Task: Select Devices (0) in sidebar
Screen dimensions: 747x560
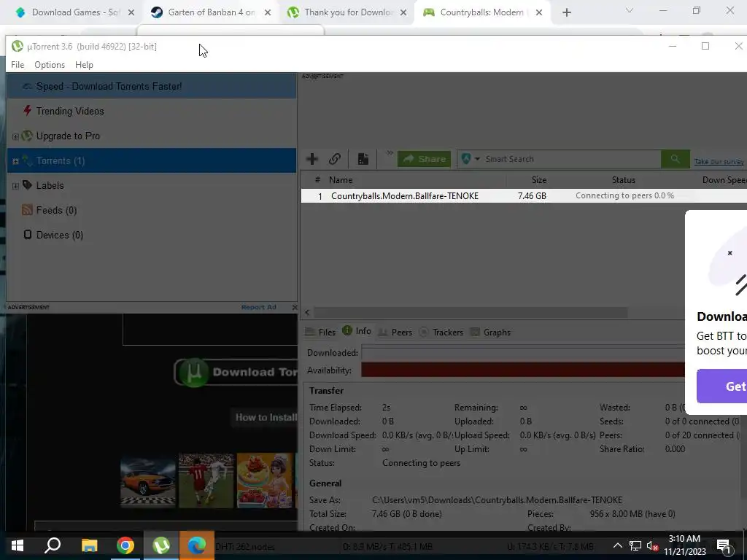Action: click(x=60, y=235)
